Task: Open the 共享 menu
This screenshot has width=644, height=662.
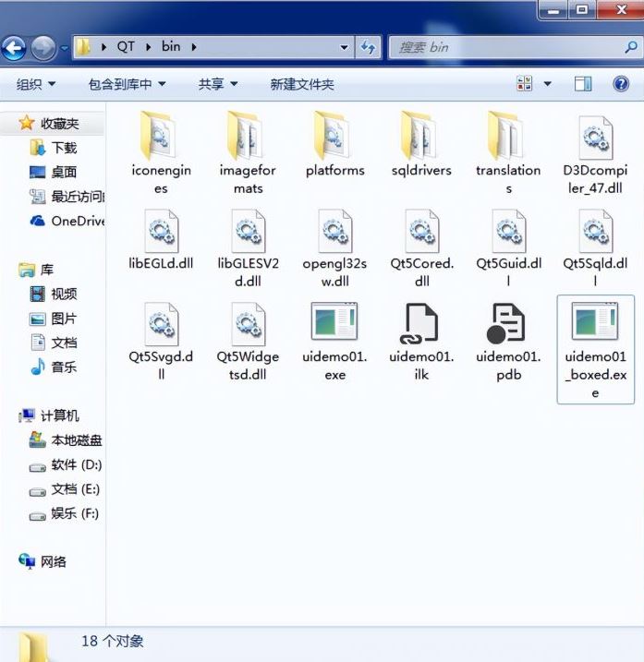Action: point(218,84)
